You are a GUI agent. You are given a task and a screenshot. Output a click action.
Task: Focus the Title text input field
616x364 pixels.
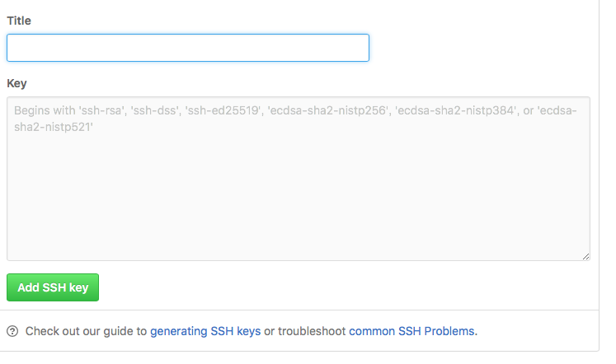[188, 48]
